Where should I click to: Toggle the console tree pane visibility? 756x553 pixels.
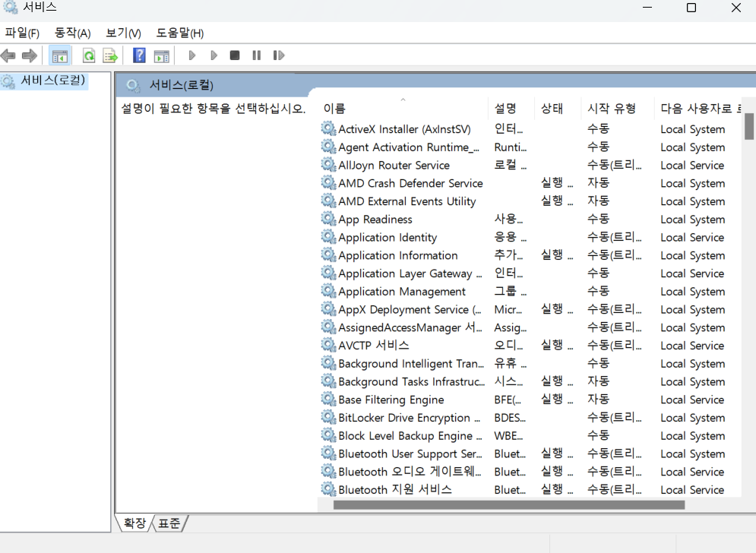click(x=59, y=55)
